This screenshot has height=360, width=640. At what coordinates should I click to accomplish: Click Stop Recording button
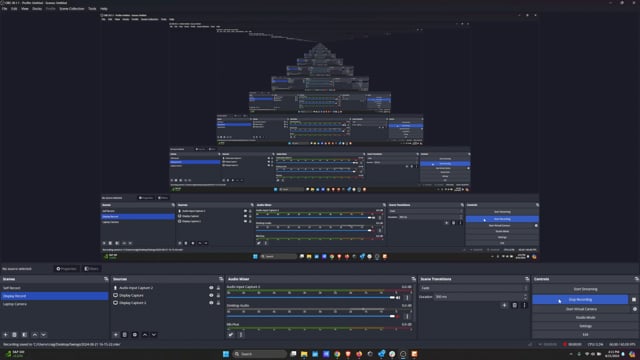click(x=580, y=300)
